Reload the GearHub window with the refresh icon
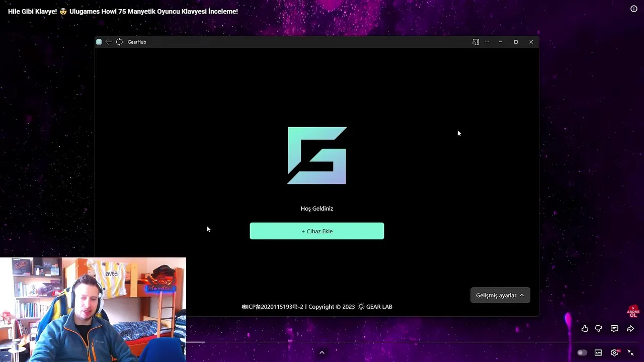 click(x=119, y=42)
